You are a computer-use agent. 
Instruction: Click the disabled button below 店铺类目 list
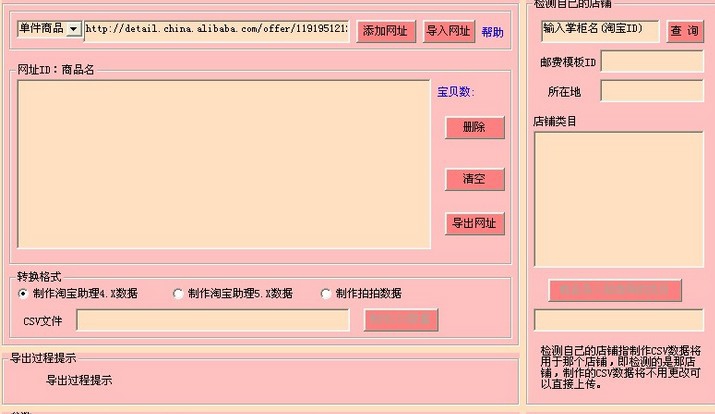(x=615, y=290)
